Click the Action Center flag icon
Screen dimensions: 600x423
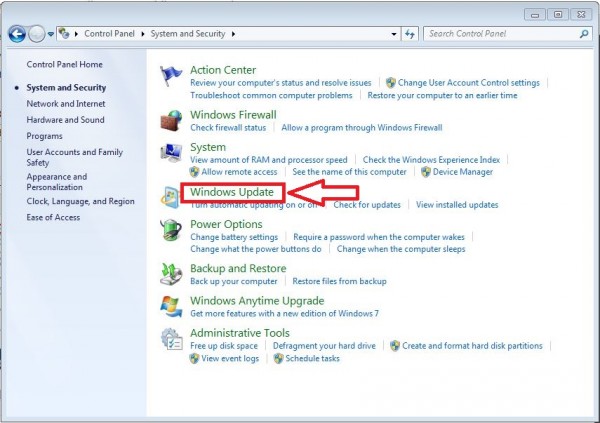(171, 77)
